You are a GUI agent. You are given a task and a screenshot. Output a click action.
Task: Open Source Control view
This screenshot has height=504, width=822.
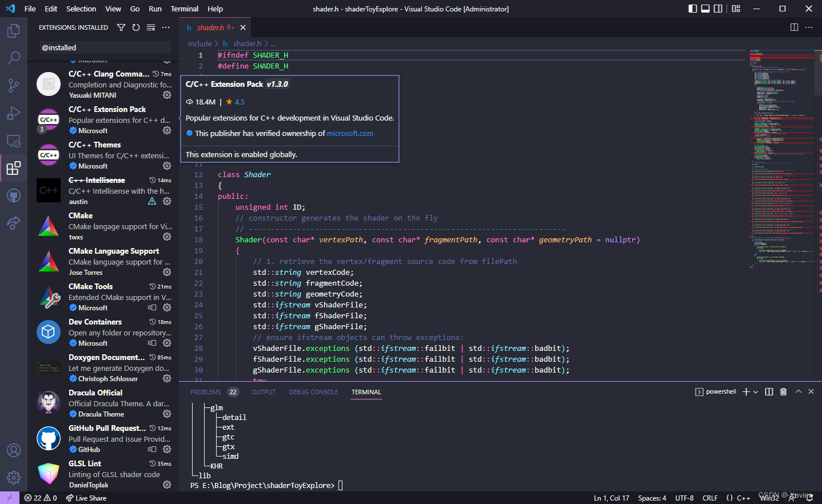(x=14, y=85)
